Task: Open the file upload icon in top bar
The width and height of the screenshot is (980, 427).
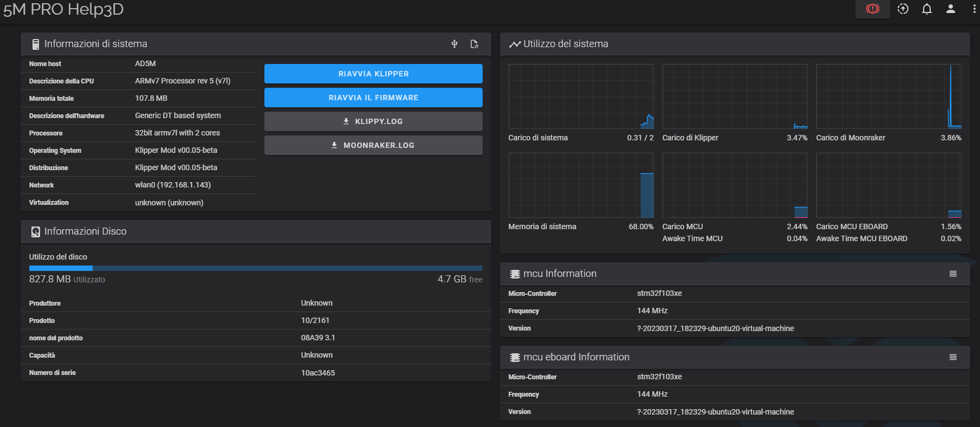Action: [903, 9]
